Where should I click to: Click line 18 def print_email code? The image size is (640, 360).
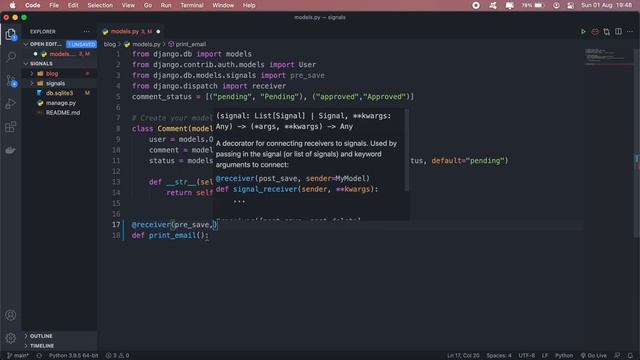(x=170, y=236)
